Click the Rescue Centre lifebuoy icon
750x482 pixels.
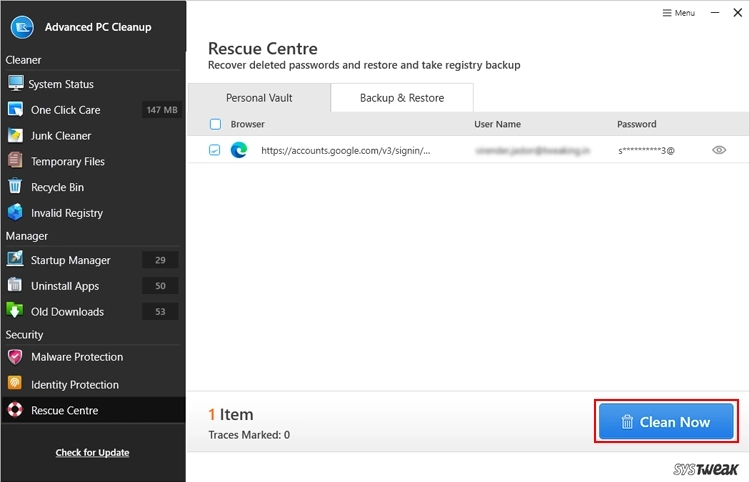[15, 410]
